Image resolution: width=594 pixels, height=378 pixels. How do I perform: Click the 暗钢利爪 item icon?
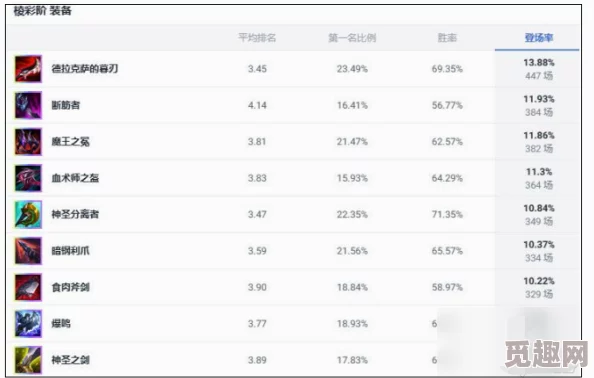pyautogui.click(x=28, y=251)
